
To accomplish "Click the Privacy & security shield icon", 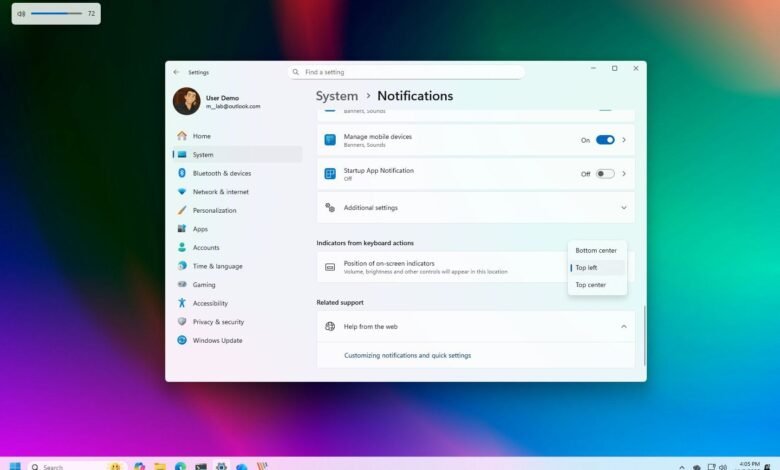I will pyautogui.click(x=182, y=322).
